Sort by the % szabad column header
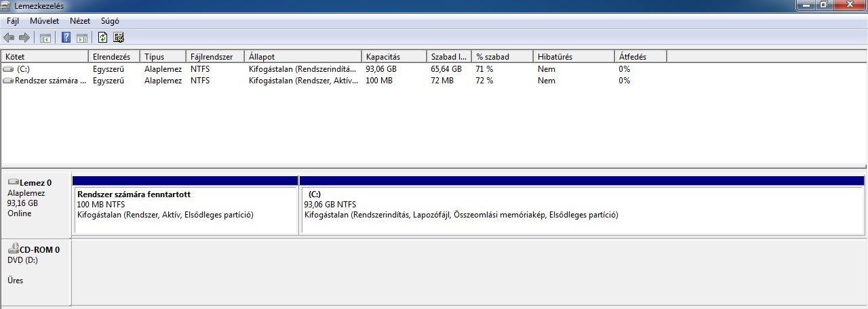 [x=502, y=57]
